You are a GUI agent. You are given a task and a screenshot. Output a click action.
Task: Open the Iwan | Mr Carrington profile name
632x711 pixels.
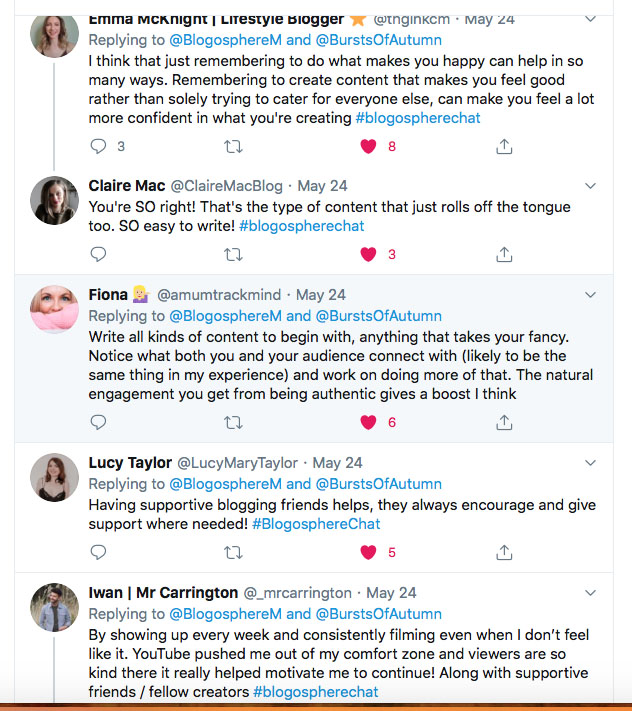(x=163, y=593)
